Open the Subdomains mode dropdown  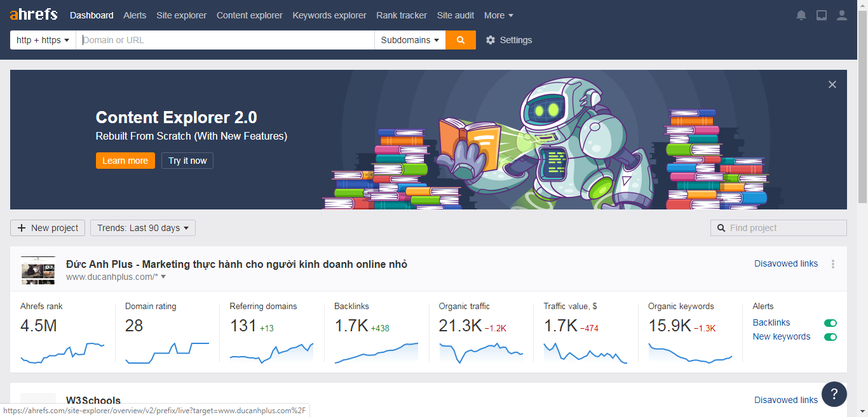pos(410,40)
